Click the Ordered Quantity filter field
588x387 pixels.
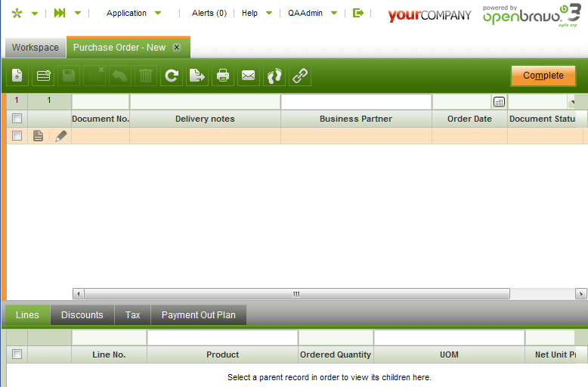click(336, 338)
